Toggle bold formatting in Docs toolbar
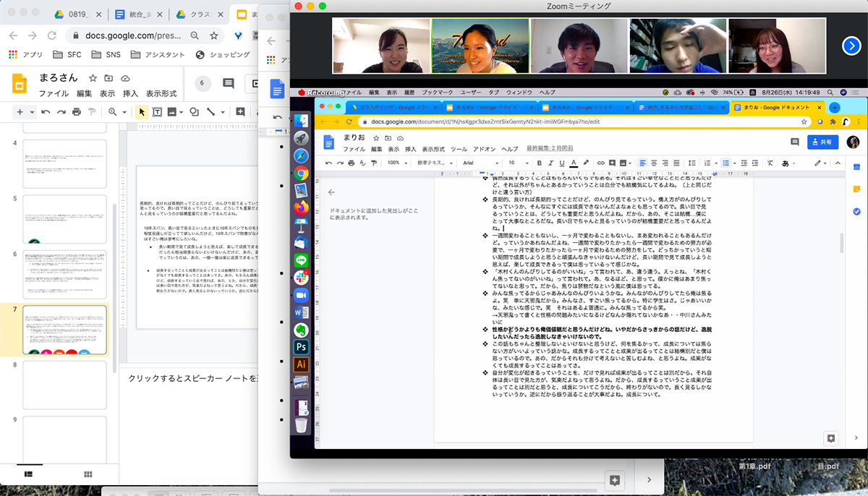The width and height of the screenshot is (868, 496). point(540,163)
